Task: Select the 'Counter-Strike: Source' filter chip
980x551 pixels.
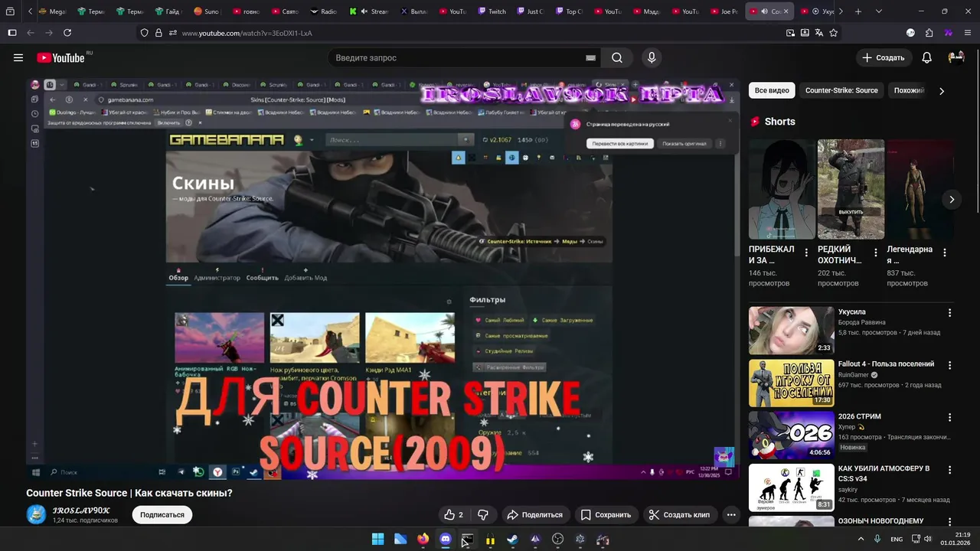Action: [841, 90]
